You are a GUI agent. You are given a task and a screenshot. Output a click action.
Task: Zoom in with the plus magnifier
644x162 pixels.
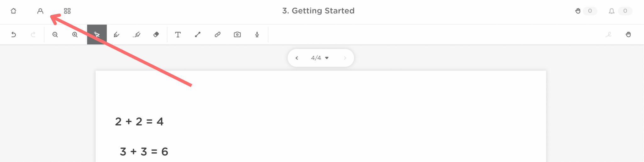click(x=75, y=35)
